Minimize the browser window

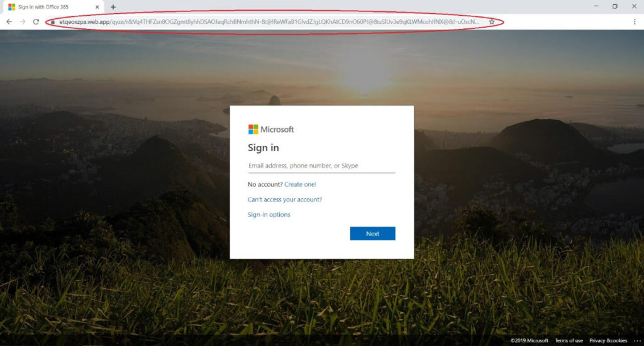[x=596, y=6]
